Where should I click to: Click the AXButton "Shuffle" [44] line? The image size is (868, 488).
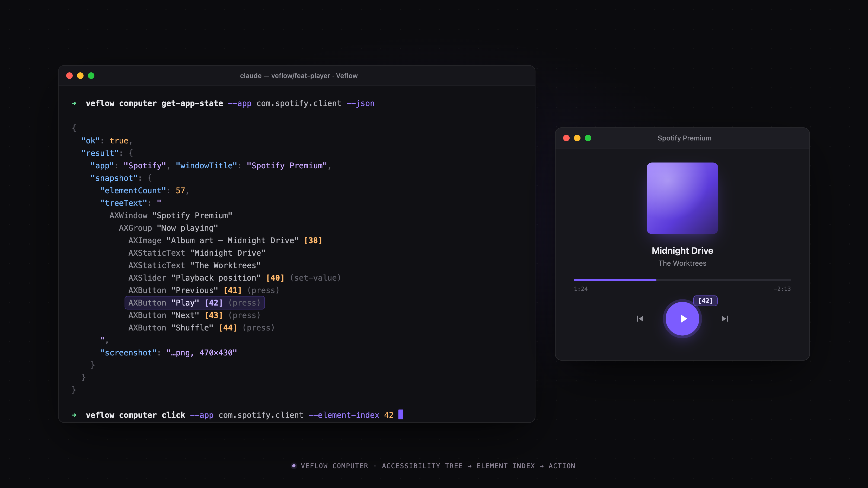tap(201, 328)
